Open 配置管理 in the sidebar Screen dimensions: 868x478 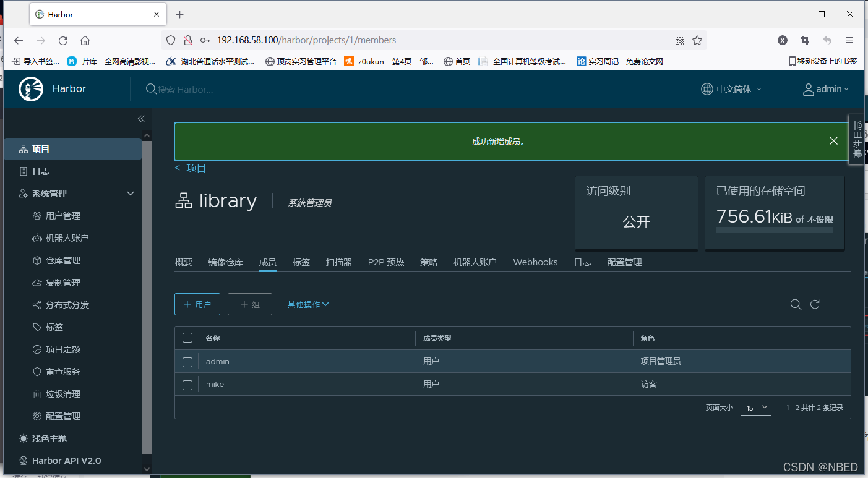coord(63,416)
